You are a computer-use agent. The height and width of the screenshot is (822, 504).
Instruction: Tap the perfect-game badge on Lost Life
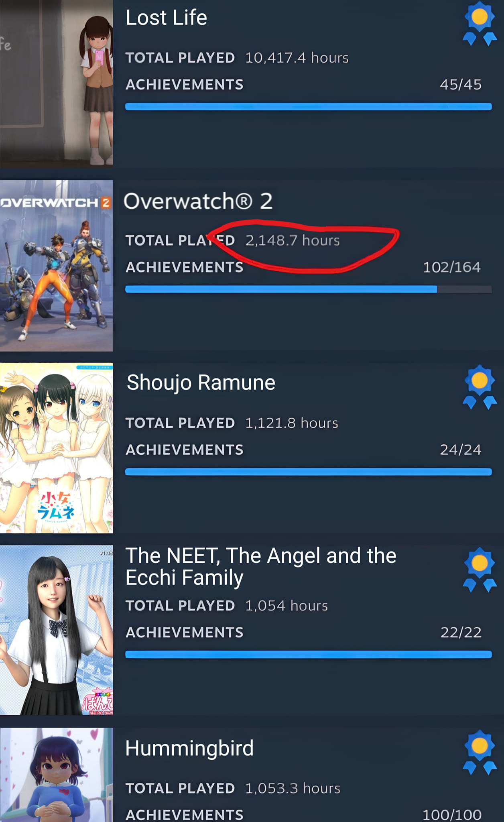point(480,23)
